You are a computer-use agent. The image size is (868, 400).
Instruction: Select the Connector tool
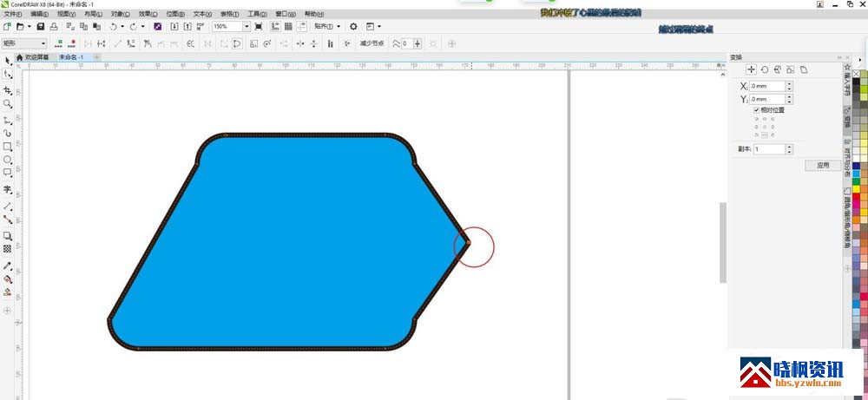pos(8,219)
